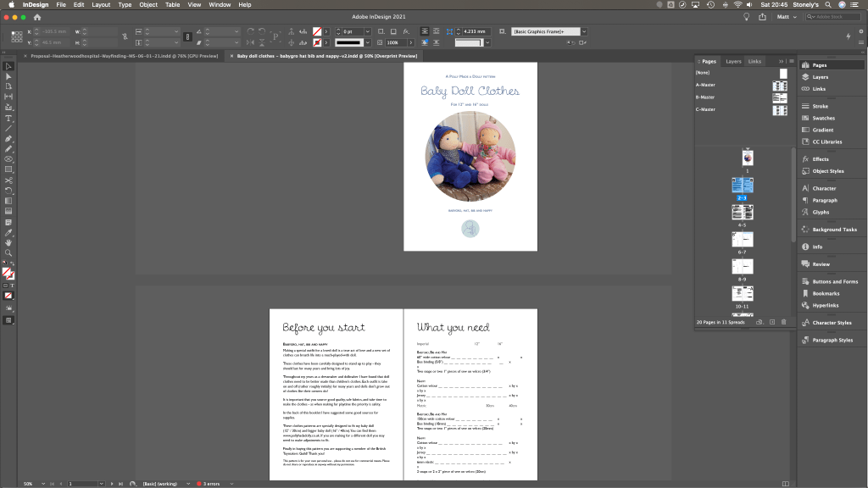Open the Pages panel flyout menu
868x488 pixels.
click(x=790, y=62)
